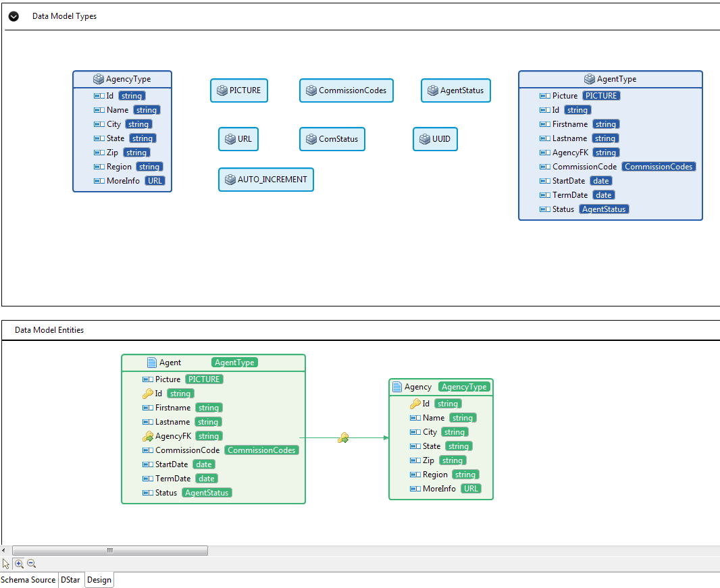Click the scroll left arrow
The height and width of the screenshot is (588, 720).
pyautogui.click(x=5, y=551)
